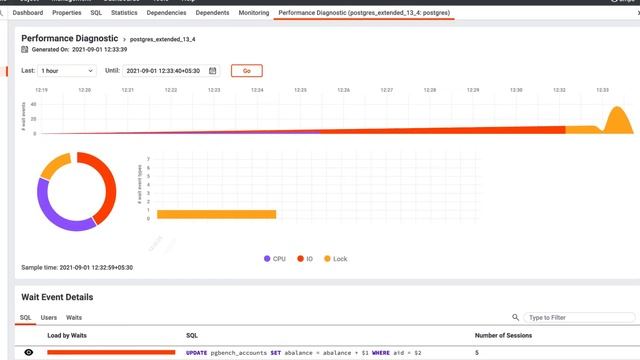This screenshot has width=640, height=360.
Task: Click the 12:19 label on the timeline axis
Action: tap(41, 90)
